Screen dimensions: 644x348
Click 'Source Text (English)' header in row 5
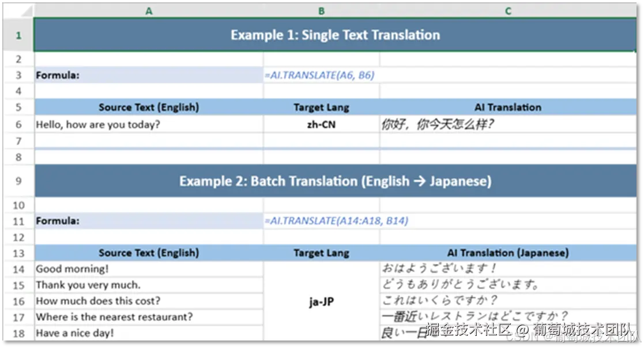pyautogui.click(x=149, y=107)
